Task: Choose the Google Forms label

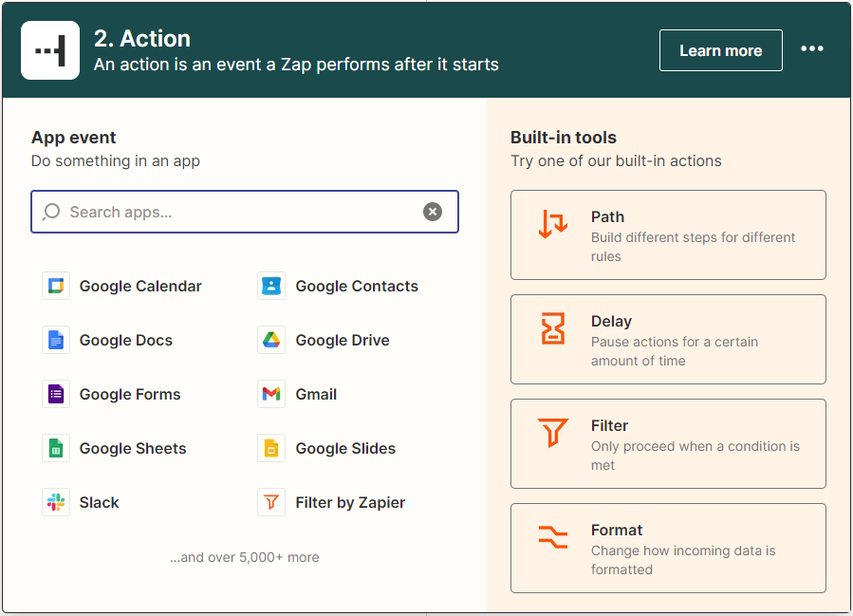Action: [130, 394]
